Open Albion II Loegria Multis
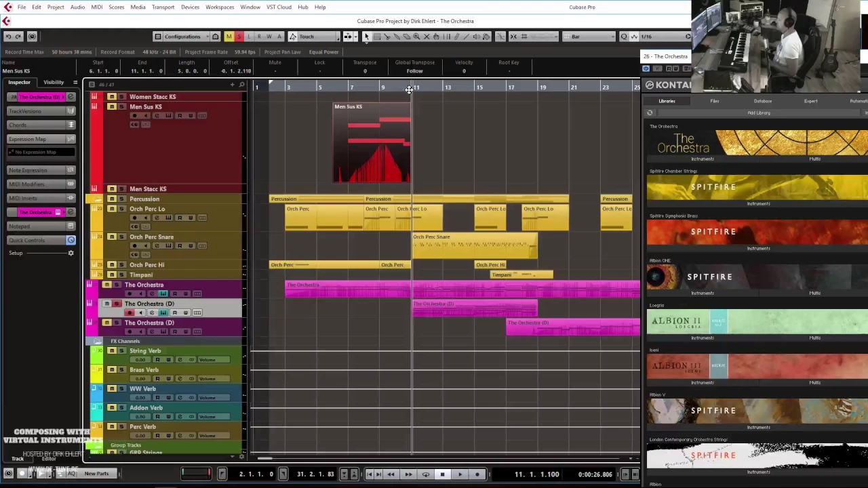 click(x=814, y=338)
